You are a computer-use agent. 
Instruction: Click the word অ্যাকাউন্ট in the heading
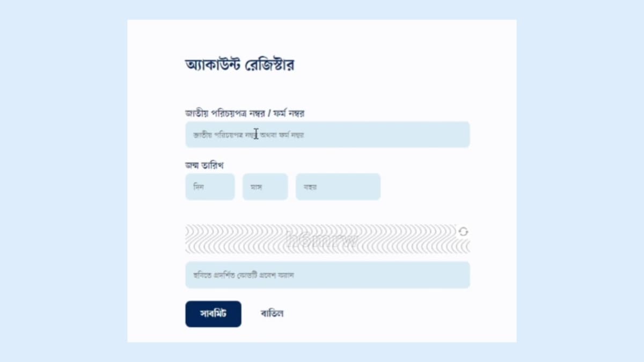pyautogui.click(x=212, y=66)
